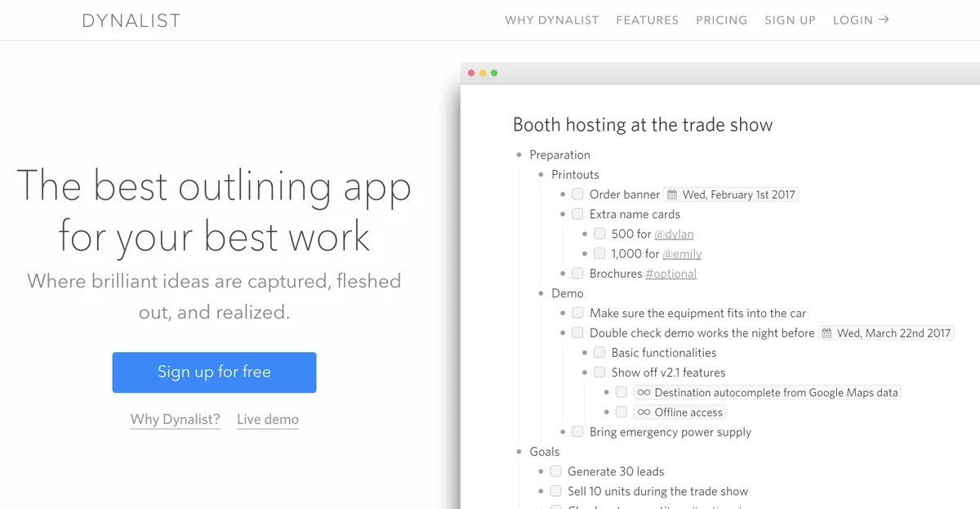Collapse the Demo section bullet
The image size is (980, 509).
tap(541, 293)
